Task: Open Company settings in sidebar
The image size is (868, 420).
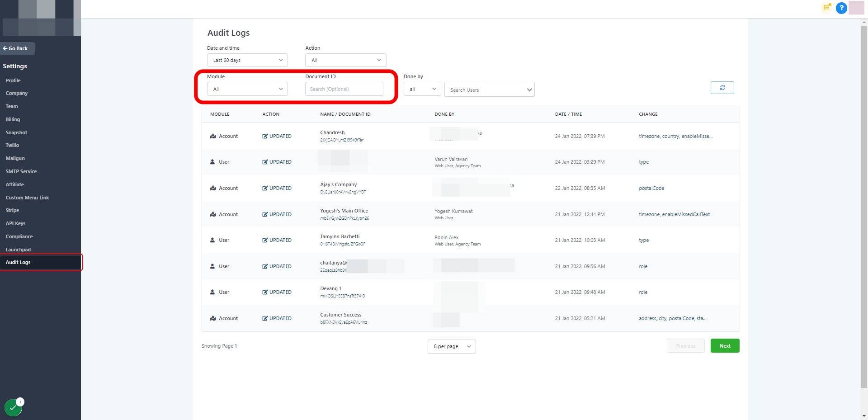Action: tap(17, 93)
